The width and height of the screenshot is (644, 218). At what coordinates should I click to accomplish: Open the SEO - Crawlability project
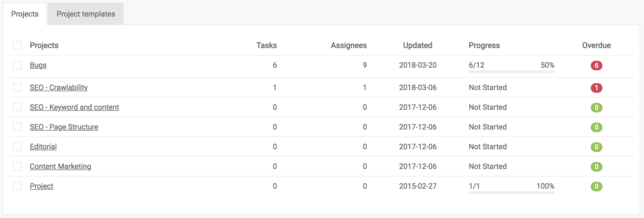coord(59,87)
